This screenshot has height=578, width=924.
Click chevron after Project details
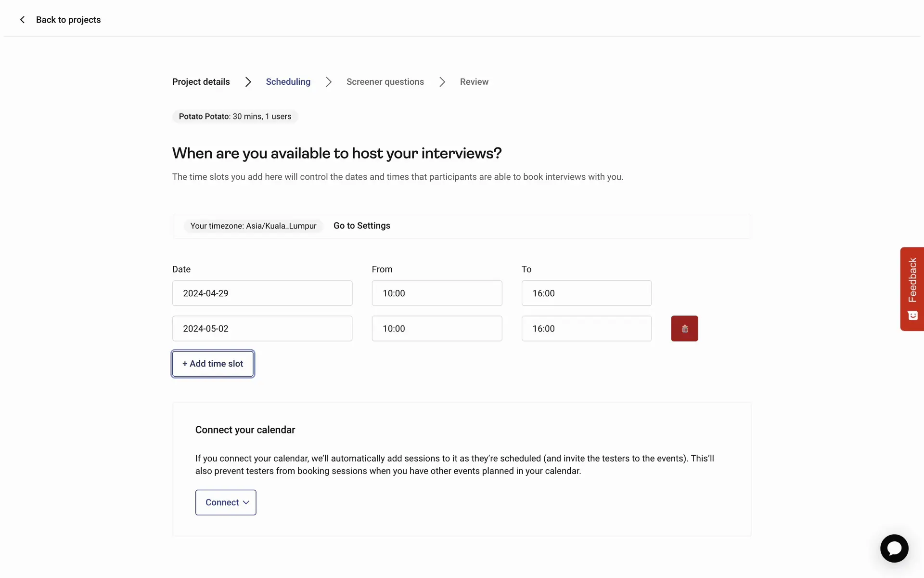[x=248, y=82]
